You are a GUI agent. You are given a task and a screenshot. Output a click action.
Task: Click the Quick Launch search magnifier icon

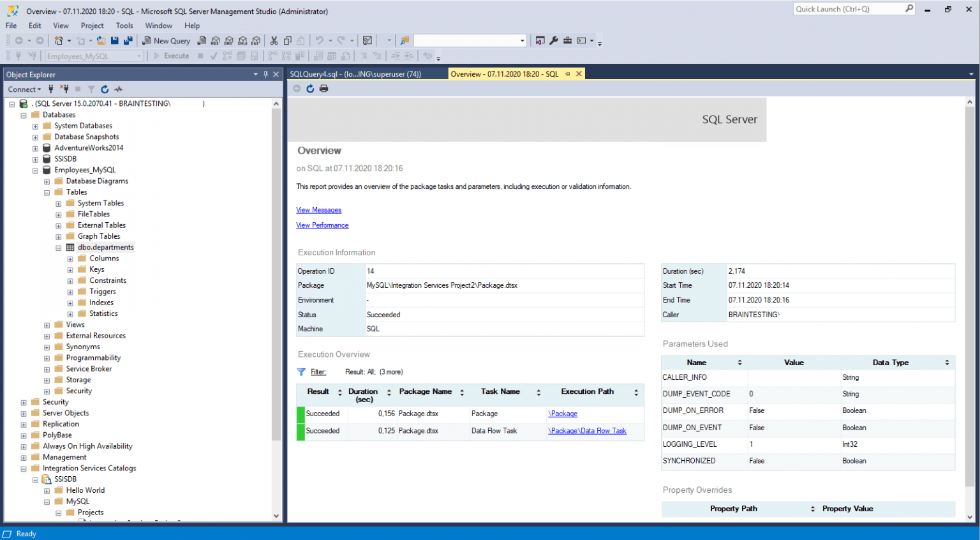click(909, 8)
